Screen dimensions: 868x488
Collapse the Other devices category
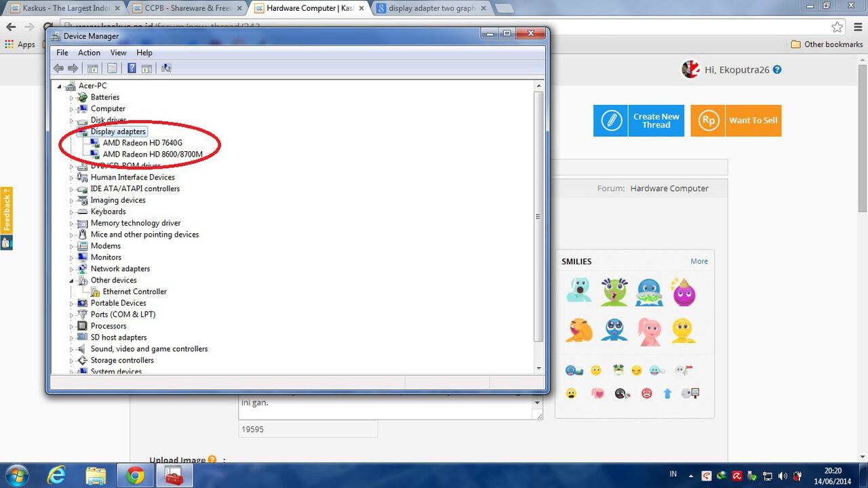pyautogui.click(x=71, y=281)
